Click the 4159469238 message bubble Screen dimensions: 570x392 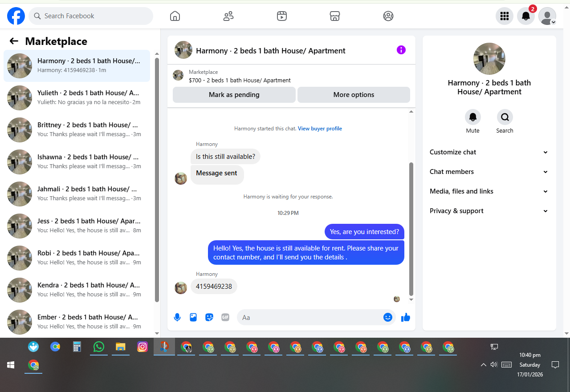click(x=214, y=287)
